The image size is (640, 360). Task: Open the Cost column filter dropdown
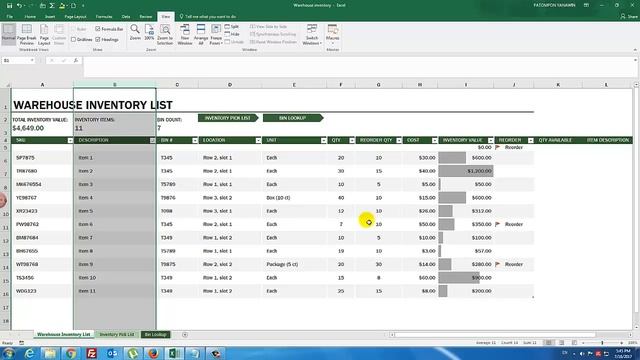pyautogui.click(x=434, y=140)
